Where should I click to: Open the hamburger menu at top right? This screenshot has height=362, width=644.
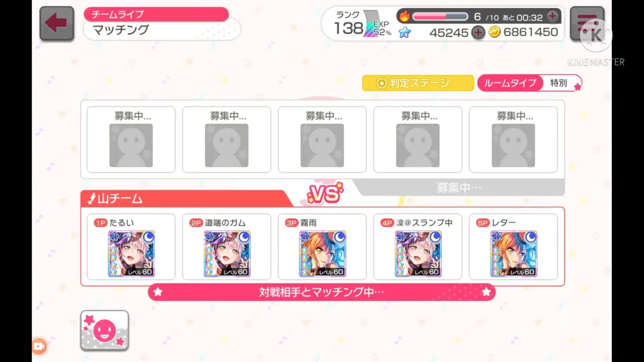pos(587,24)
